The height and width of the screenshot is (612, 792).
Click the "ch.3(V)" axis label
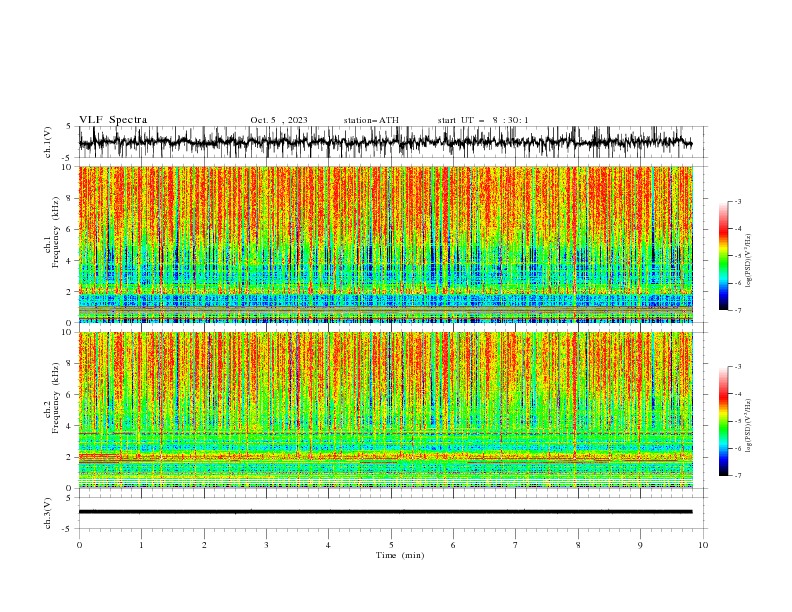click(48, 513)
